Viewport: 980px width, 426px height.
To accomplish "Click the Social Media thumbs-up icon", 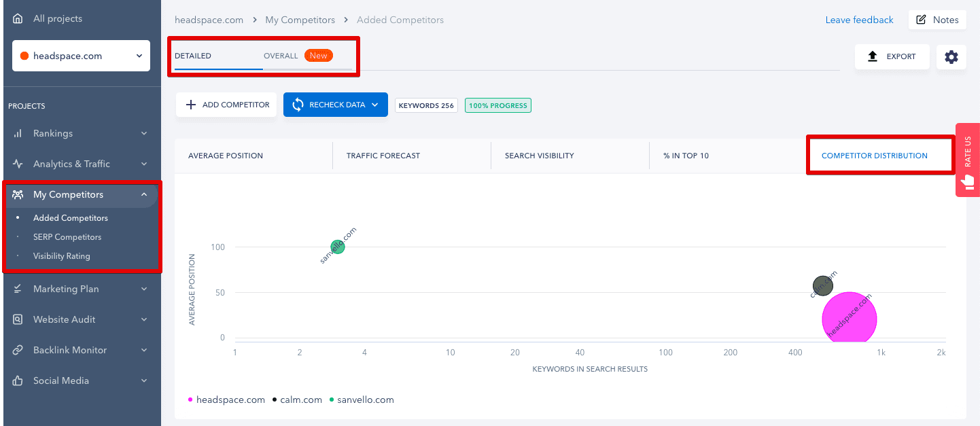I will point(18,380).
